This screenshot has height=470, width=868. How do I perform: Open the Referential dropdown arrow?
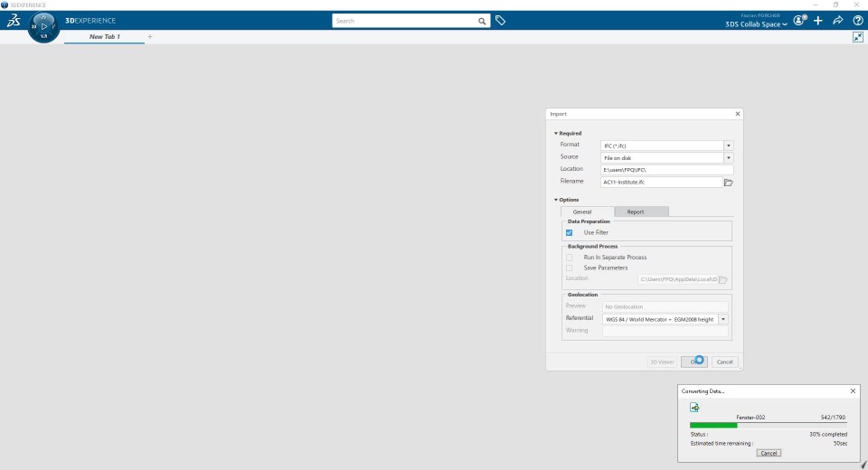tap(723, 319)
